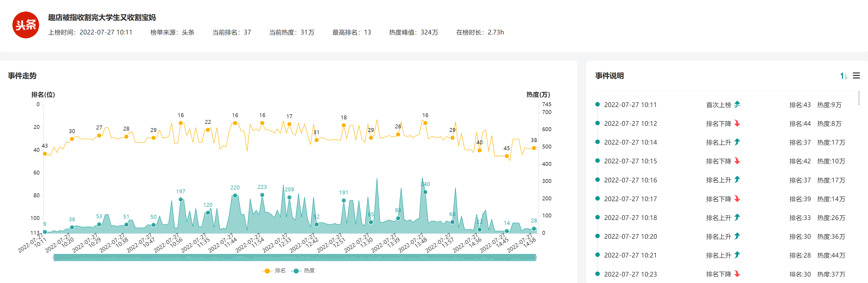Click the red 排名下降 arrow at 10:12
Screen dimensions: 868x283
tap(737, 123)
